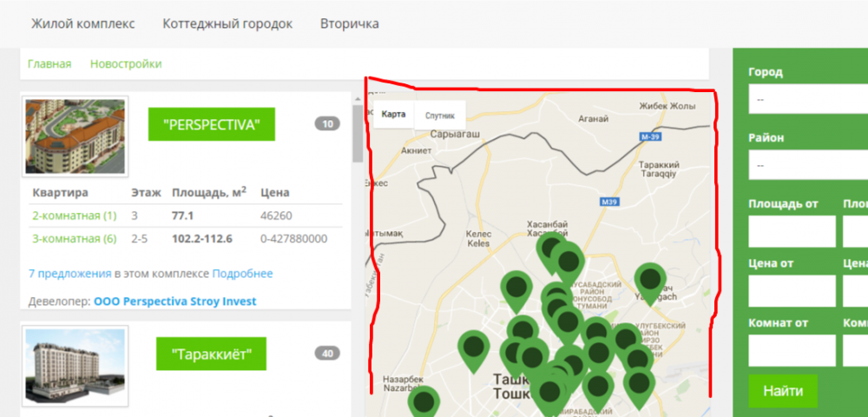
Task: Click the Акниет label on map
Action: tap(417, 150)
